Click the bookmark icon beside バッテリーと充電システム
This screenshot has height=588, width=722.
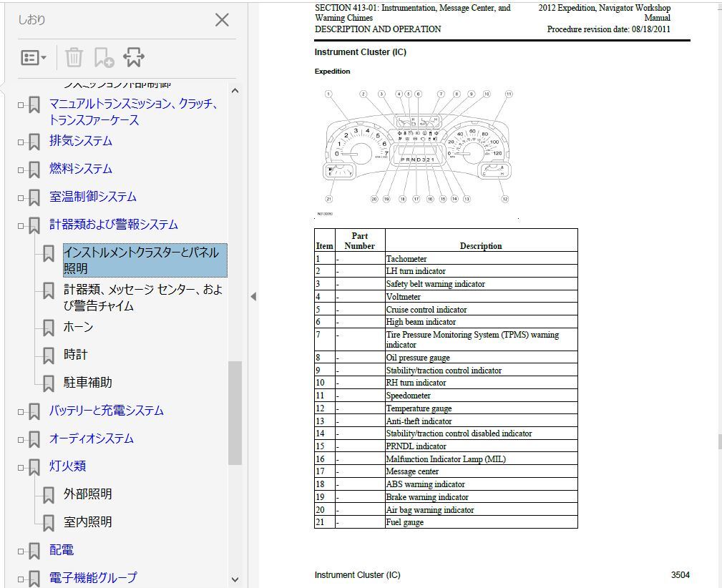tap(34, 411)
